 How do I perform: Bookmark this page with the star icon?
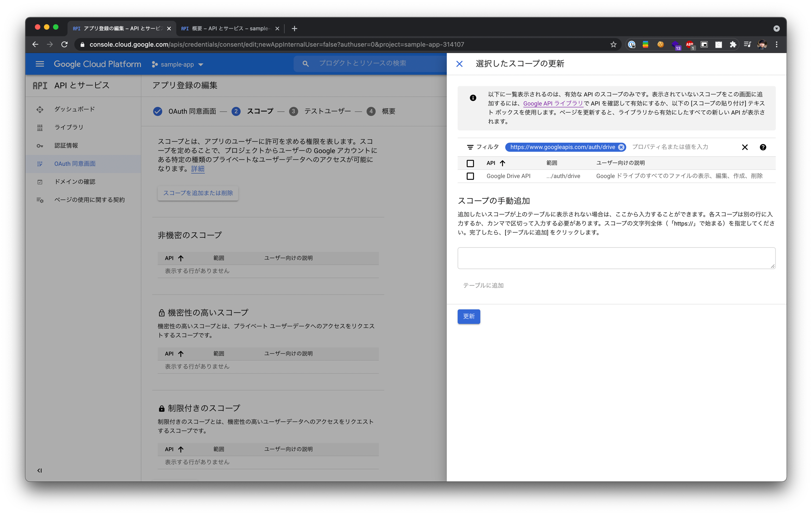[613, 44]
